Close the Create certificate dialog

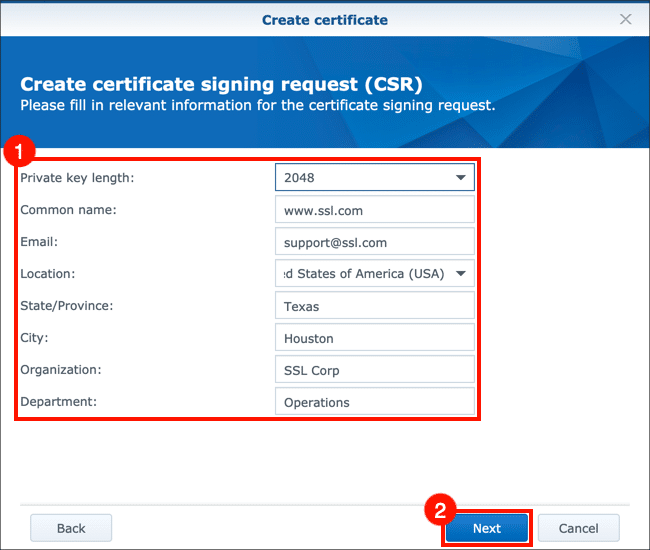626,19
